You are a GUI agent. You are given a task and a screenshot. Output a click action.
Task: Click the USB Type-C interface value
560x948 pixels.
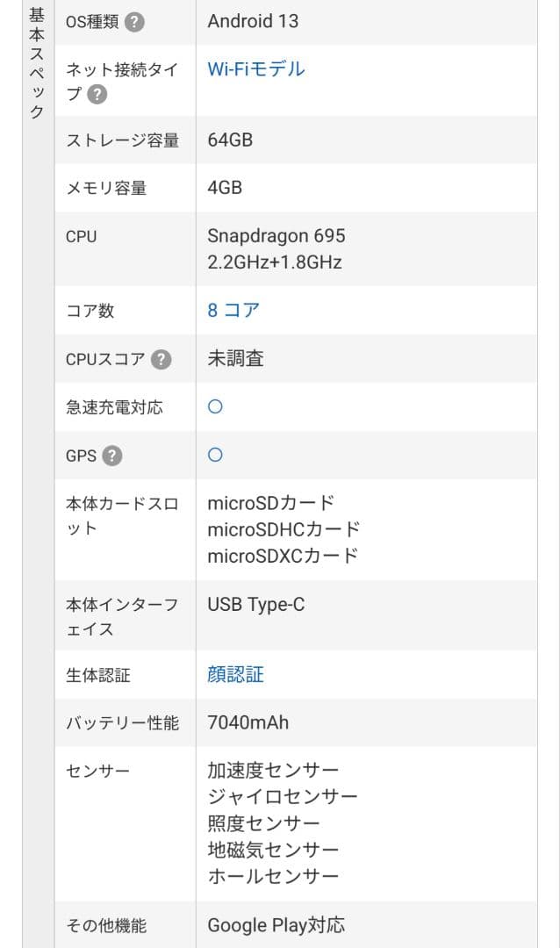click(254, 602)
